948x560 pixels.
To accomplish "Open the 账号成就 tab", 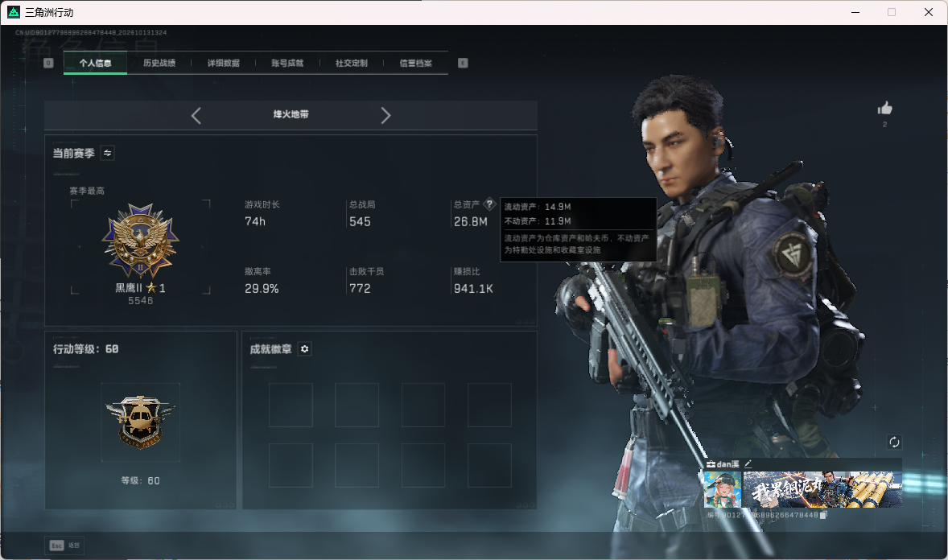I will (288, 63).
